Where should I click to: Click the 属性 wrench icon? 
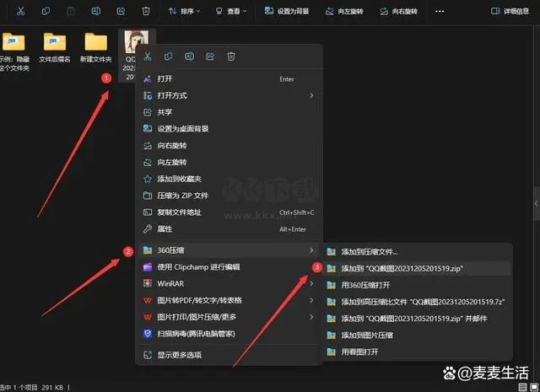coord(148,228)
